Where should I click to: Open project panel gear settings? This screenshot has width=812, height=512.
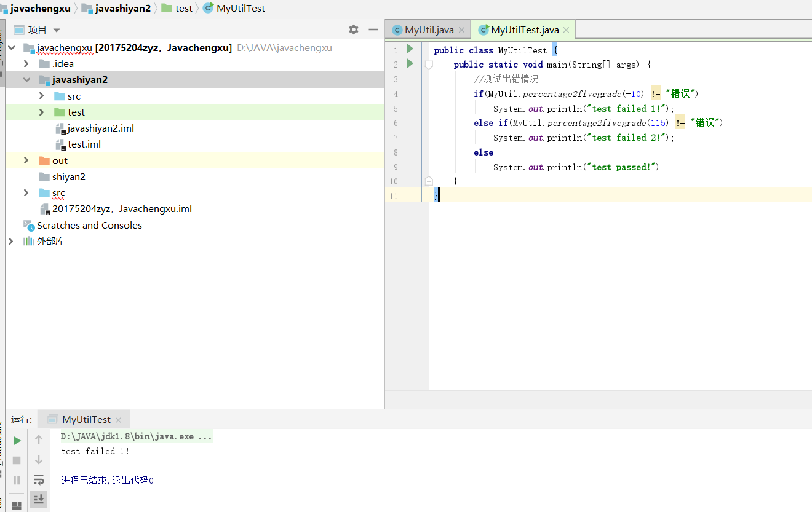[353, 30]
